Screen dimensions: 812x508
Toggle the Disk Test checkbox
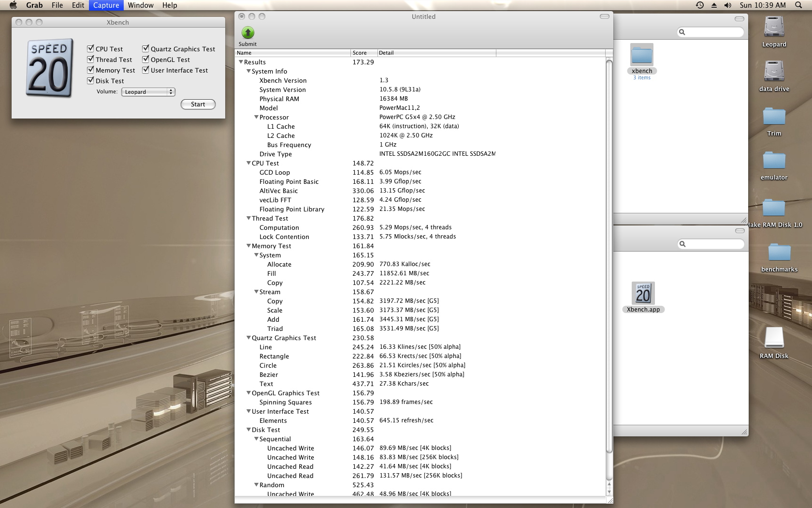[x=90, y=80]
